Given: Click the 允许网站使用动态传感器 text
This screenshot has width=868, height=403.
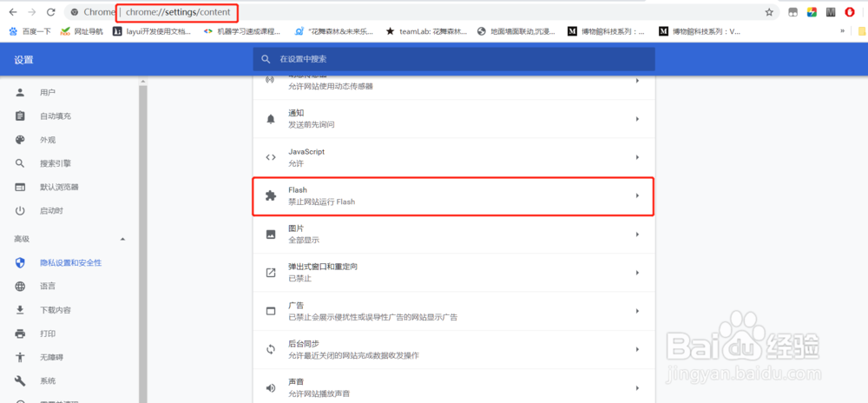Looking at the screenshot, I should (331, 86).
